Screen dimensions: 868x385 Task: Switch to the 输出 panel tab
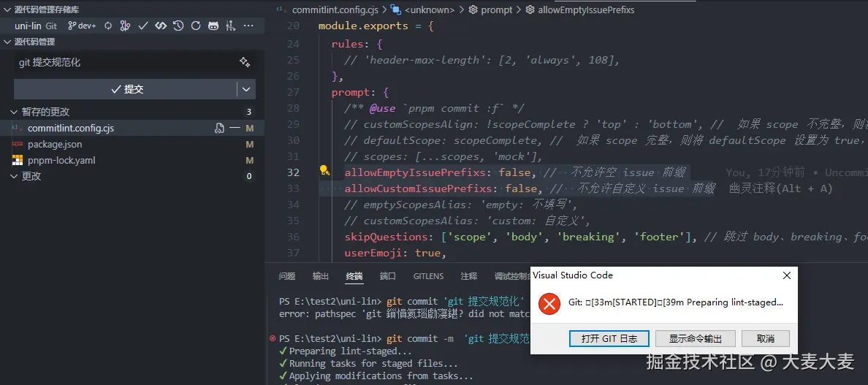pyautogui.click(x=321, y=276)
